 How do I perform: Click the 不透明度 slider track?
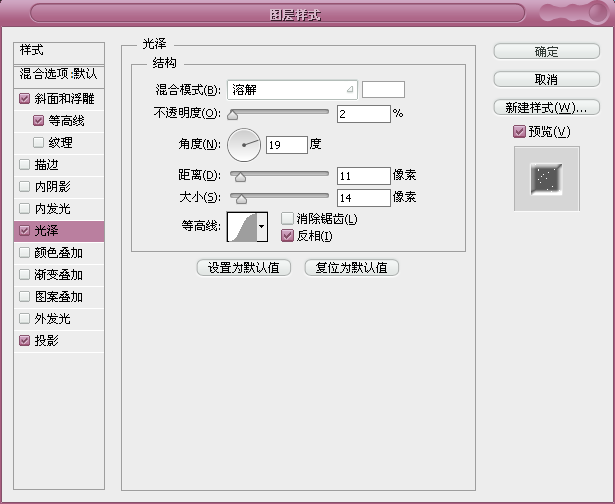(279, 112)
